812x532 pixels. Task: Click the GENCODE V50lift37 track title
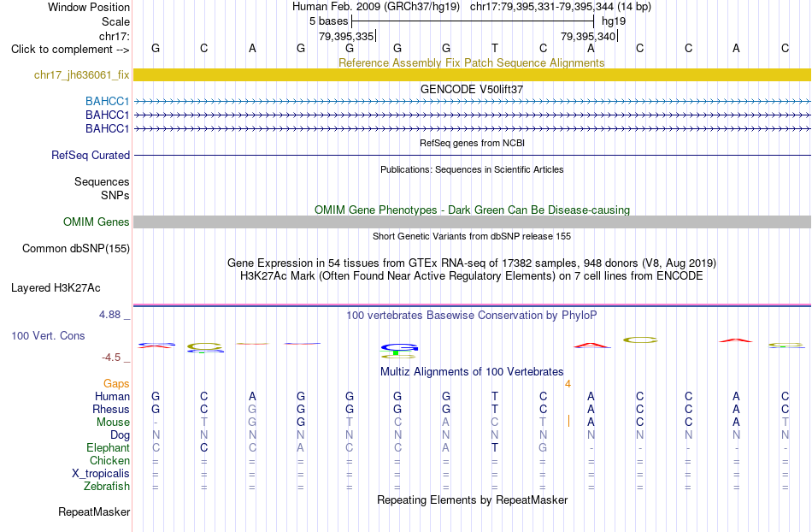pyautogui.click(x=471, y=89)
